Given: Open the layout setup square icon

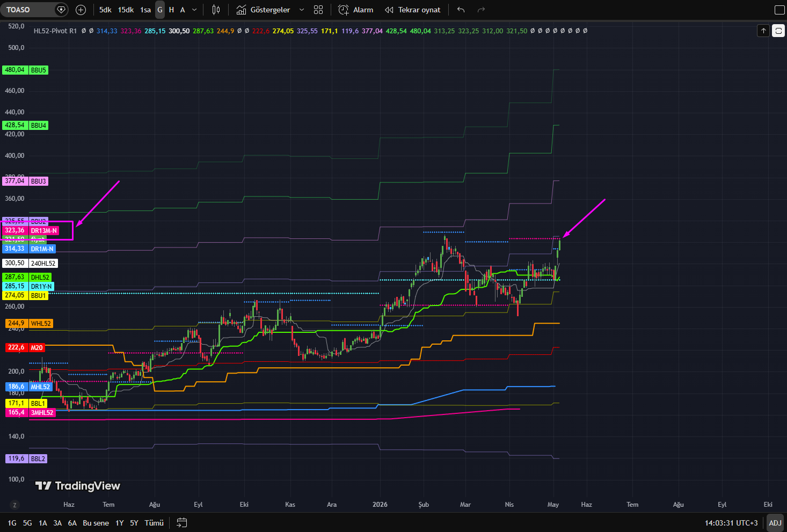Looking at the screenshot, I should tap(779, 10).
